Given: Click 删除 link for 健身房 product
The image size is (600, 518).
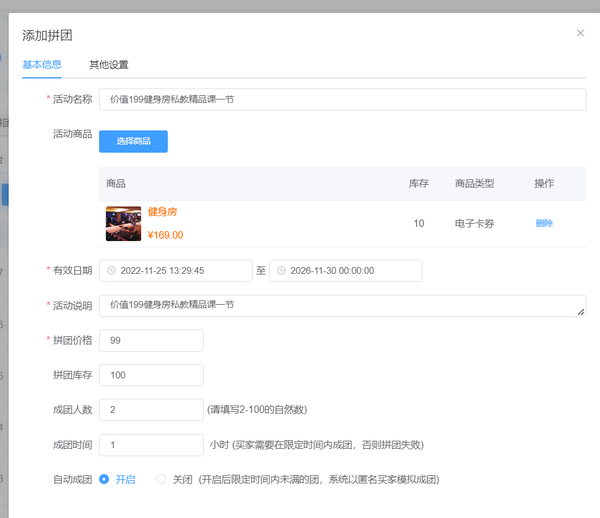Looking at the screenshot, I should click(544, 223).
